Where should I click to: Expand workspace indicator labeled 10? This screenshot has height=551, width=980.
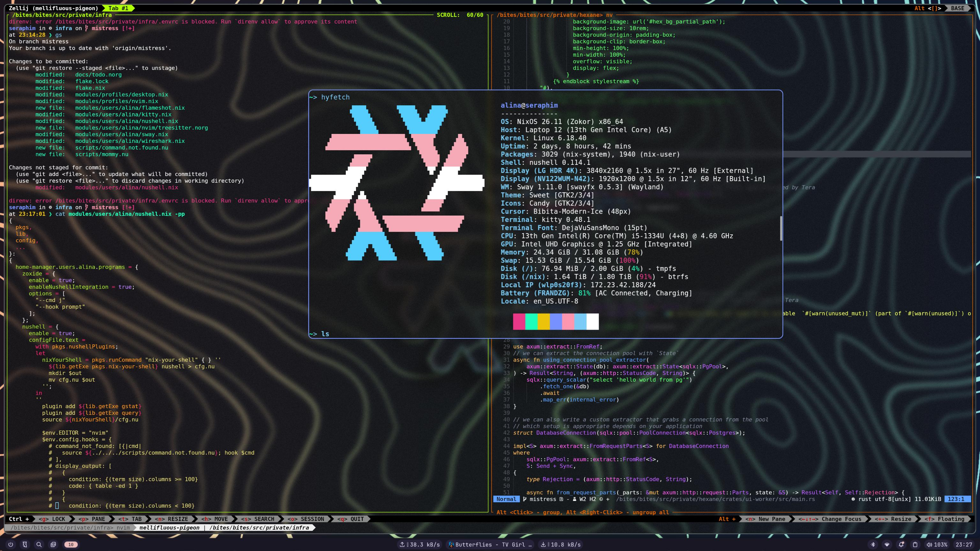point(71,545)
